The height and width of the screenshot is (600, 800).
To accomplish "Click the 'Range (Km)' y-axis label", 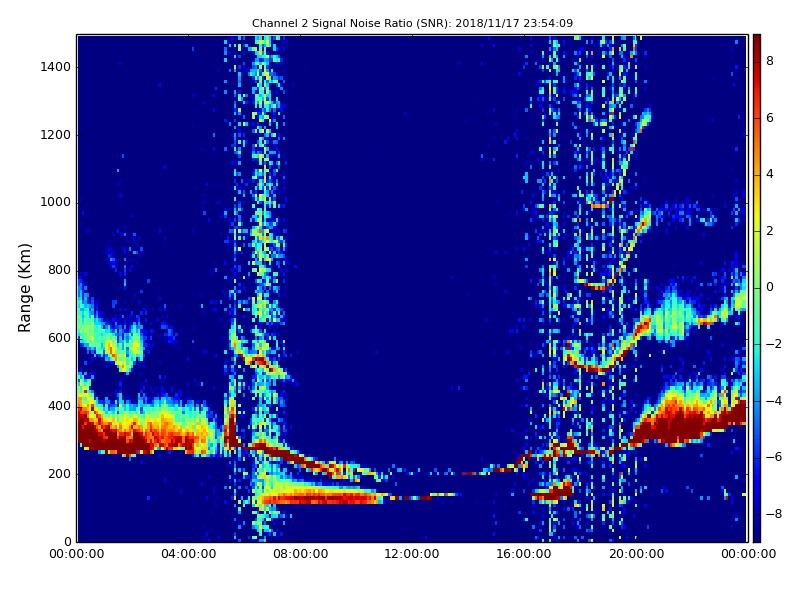I will (x=24, y=288).
